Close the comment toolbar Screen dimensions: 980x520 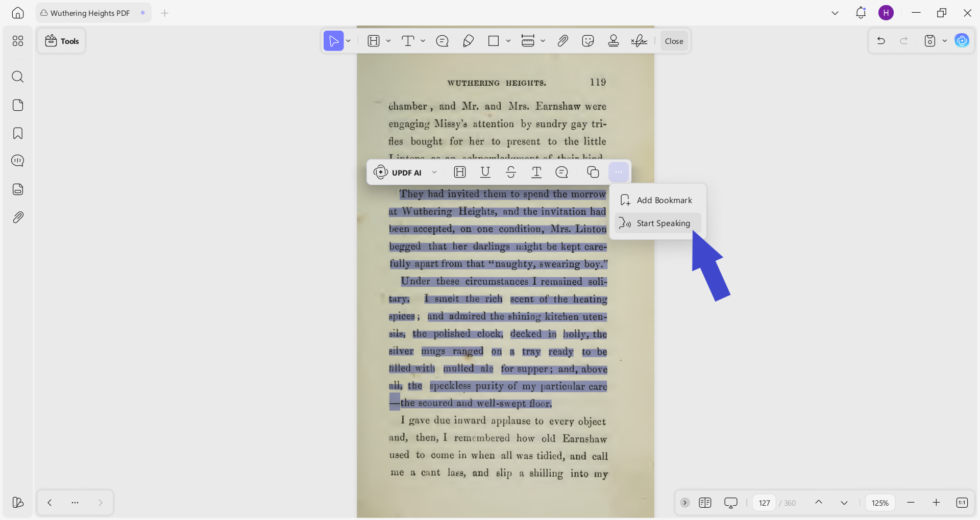point(674,41)
